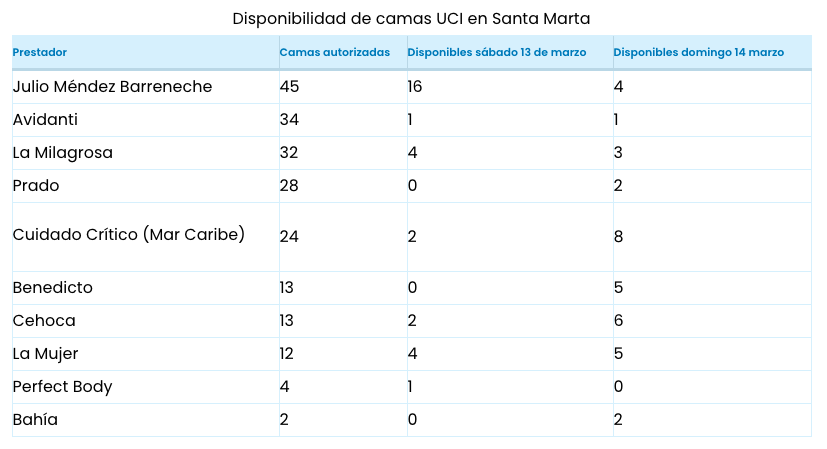Select the La Mujer provider cell

(x=45, y=354)
